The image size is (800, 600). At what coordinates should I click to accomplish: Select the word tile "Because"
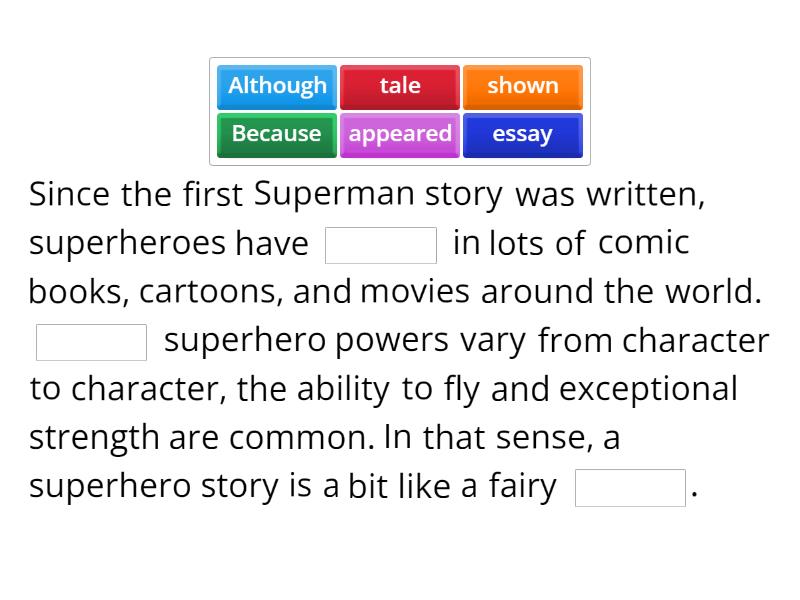coord(276,134)
